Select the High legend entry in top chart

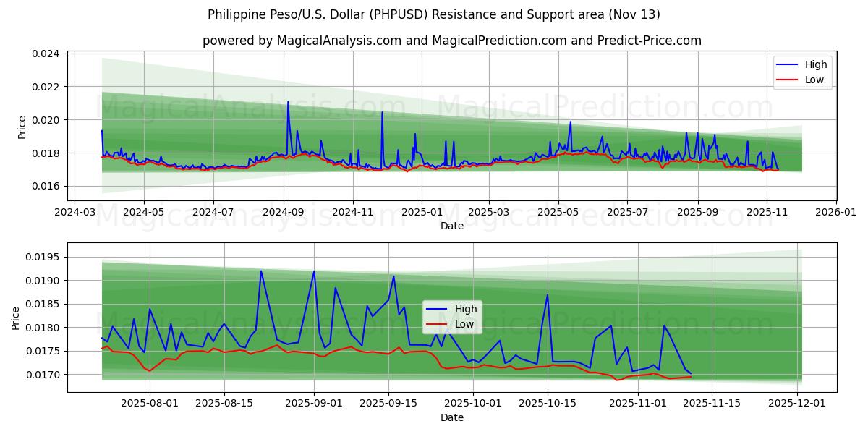tap(814, 64)
